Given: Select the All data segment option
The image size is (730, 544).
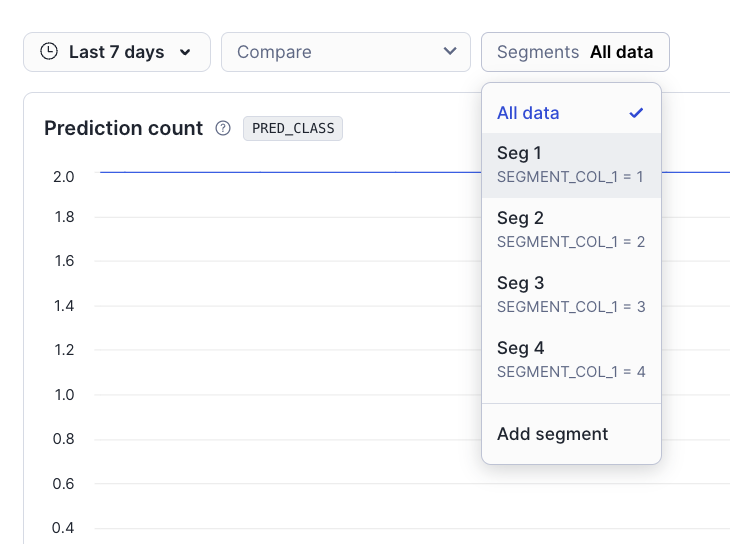Looking at the screenshot, I should coord(528,113).
